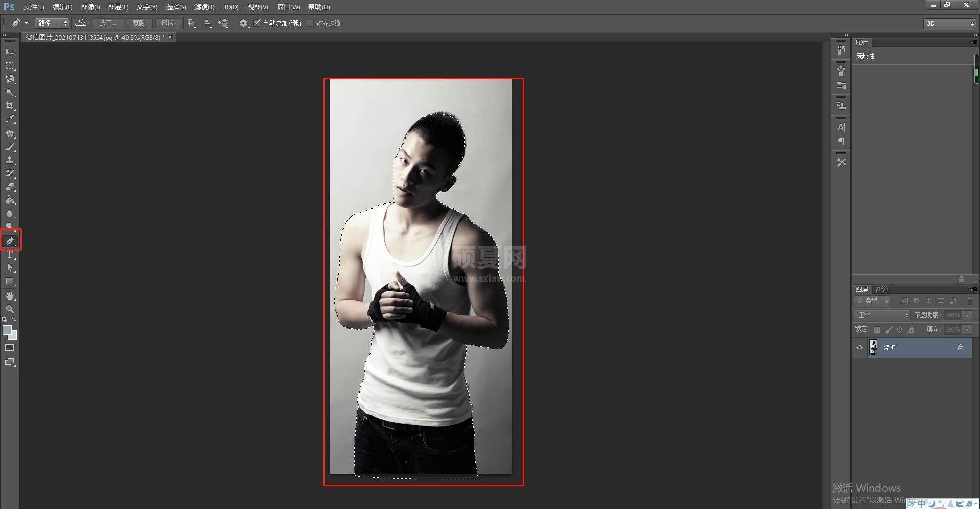This screenshot has width=980, height=509.
Task: Select the Horizontal Type tool
Action: point(10,254)
